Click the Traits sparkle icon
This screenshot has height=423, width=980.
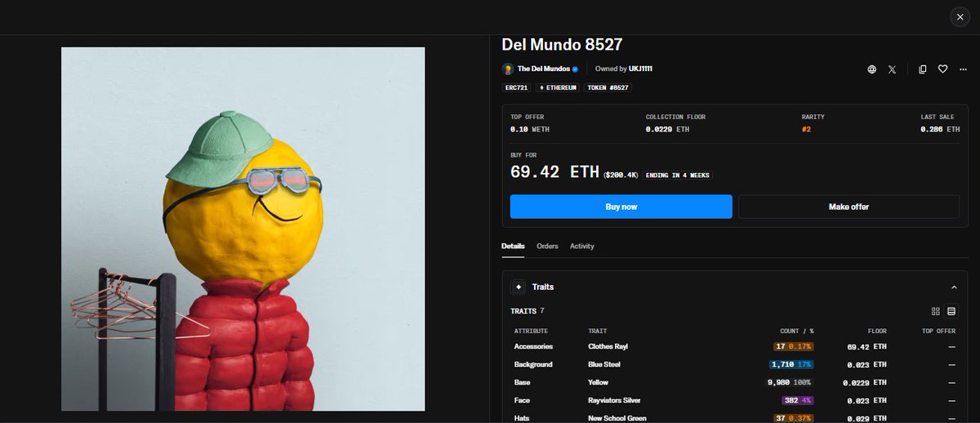(x=518, y=287)
